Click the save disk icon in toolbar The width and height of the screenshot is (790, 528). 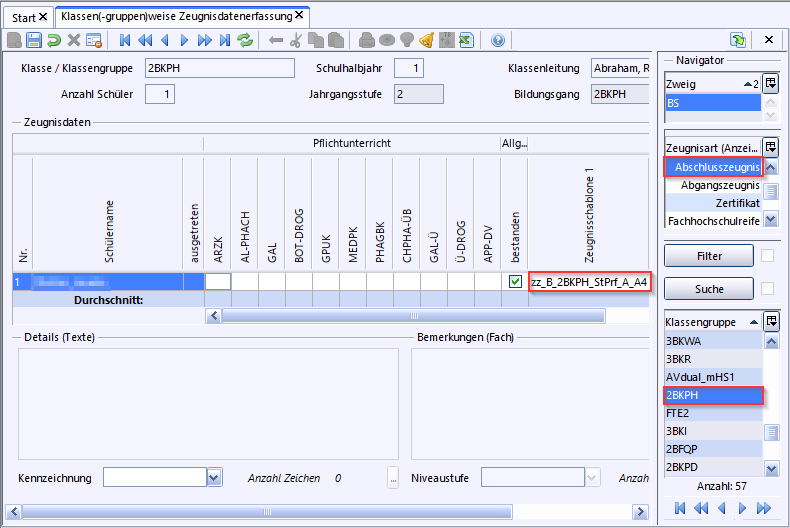[x=34, y=40]
